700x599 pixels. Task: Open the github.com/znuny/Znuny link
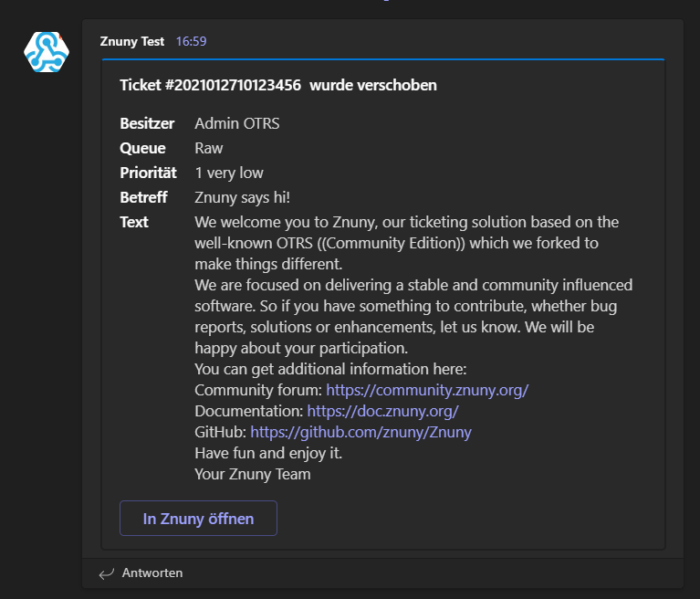tap(360, 432)
